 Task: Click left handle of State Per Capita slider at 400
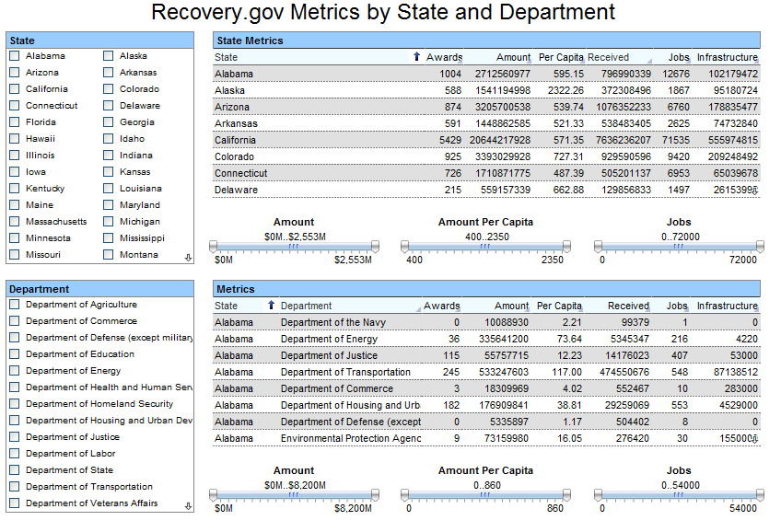[405, 247]
